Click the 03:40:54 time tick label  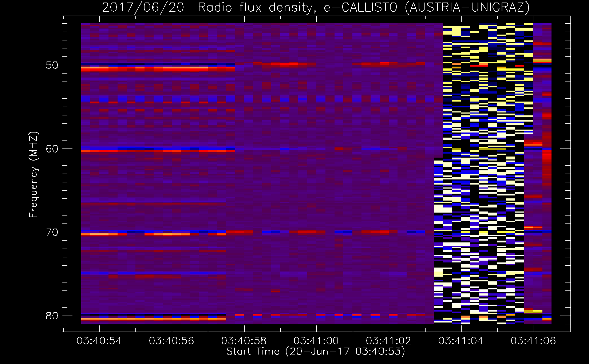[x=99, y=341]
